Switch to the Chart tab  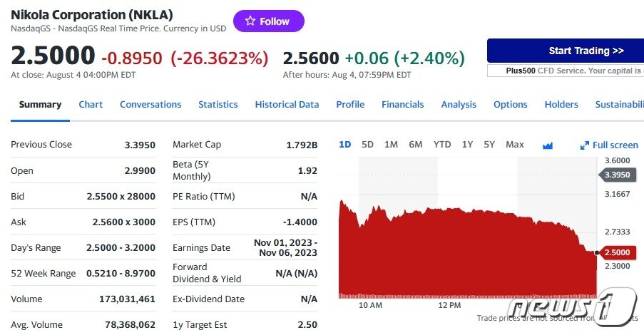point(91,104)
